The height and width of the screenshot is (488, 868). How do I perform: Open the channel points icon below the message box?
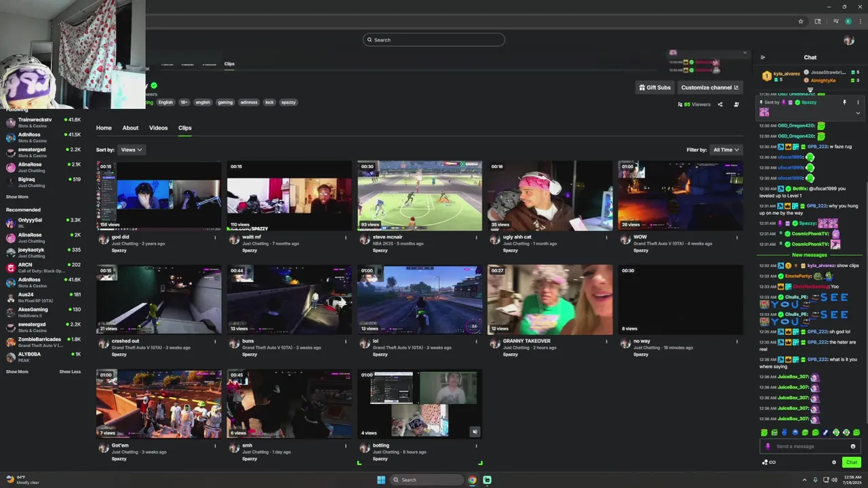pyautogui.click(x=769, y=462)
